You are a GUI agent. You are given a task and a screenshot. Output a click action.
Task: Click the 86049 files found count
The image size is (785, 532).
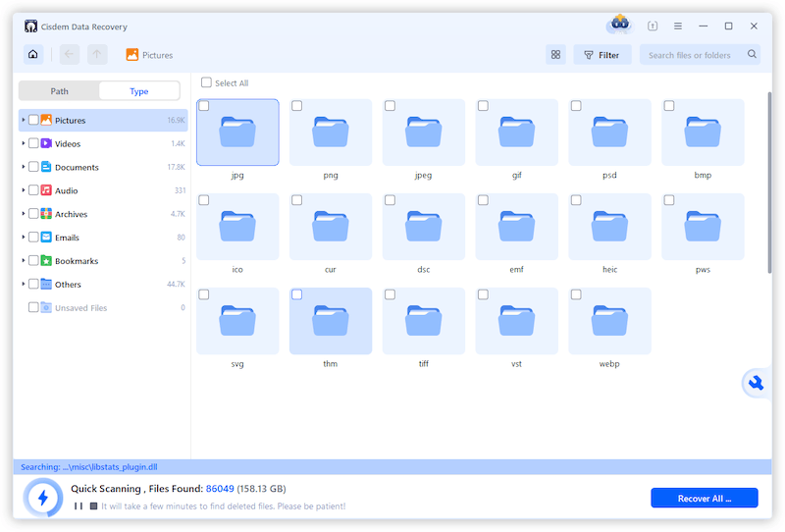pos(220,489)
